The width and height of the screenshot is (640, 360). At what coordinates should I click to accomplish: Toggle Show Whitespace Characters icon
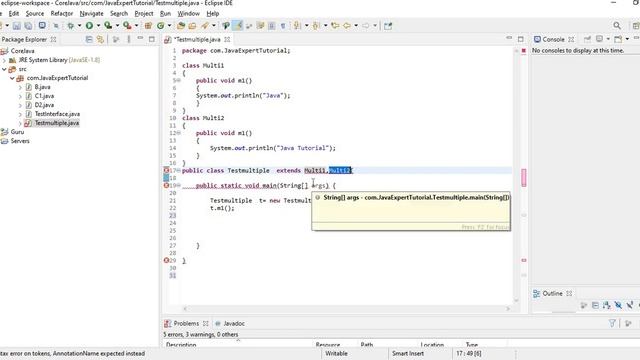[283, 26]
